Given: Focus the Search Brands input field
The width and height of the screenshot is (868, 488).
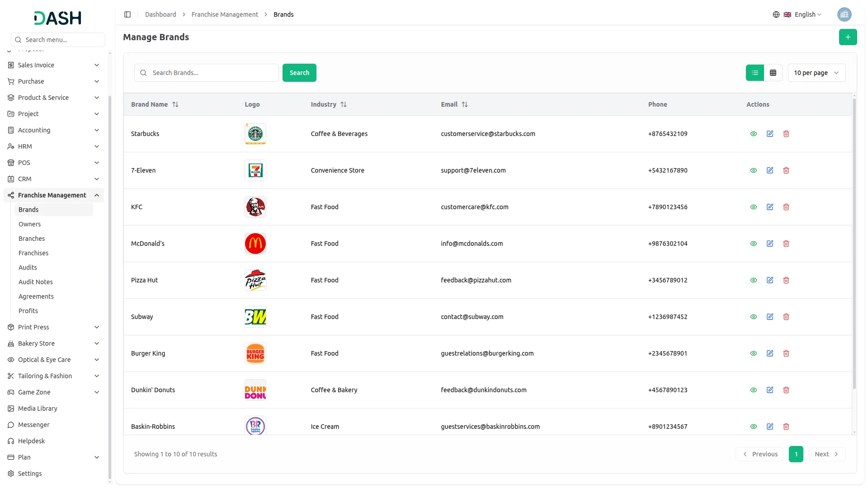Looking at the screenshot, I should point(212,73).
